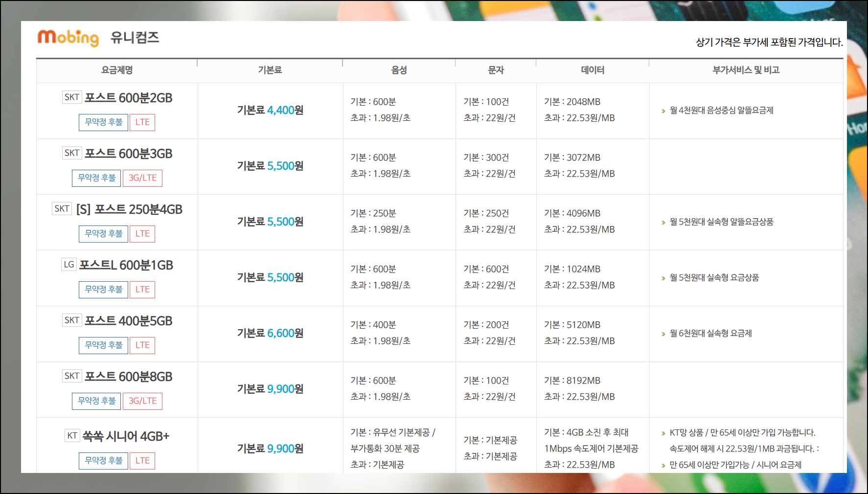Click 무약정 후불 tag under 쏙쏙 시니어 4GB+
Image resolution: width=868 pixels, height=494 pixels.
pyautogui.click(x=104, y=461)
